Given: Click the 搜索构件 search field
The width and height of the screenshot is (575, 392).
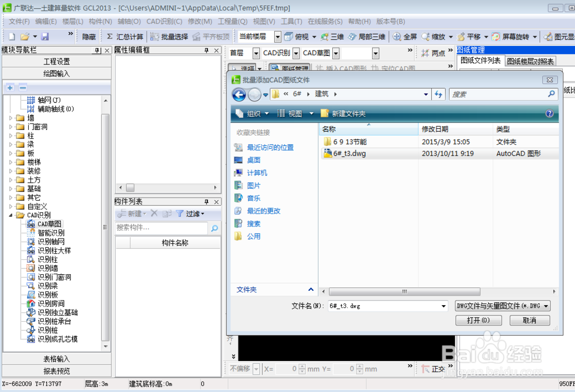Looking at the screenshot, I should tap(162, 228).
